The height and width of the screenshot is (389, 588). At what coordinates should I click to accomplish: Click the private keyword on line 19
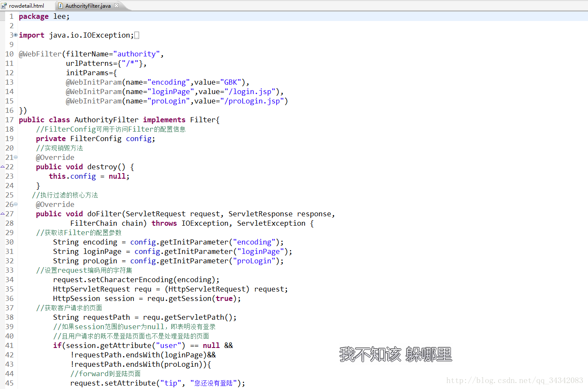click(51, 139)
